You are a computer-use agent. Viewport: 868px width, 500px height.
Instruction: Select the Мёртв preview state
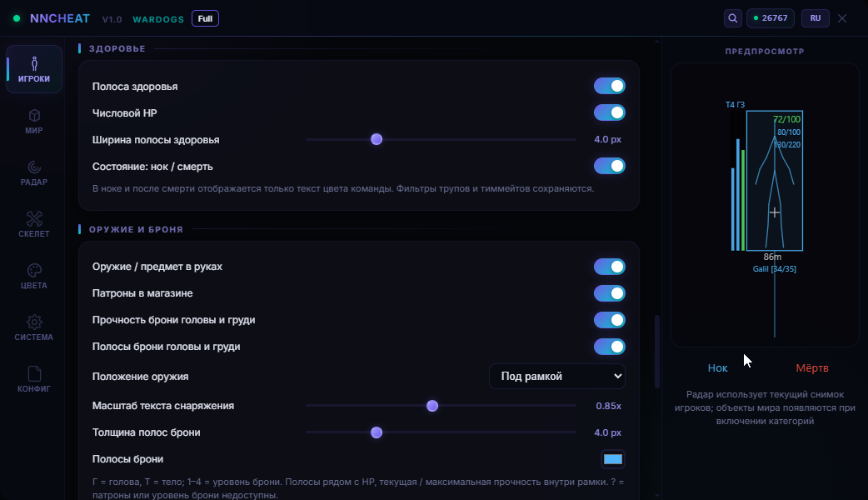pyautogui.click(x=812, y=368)
